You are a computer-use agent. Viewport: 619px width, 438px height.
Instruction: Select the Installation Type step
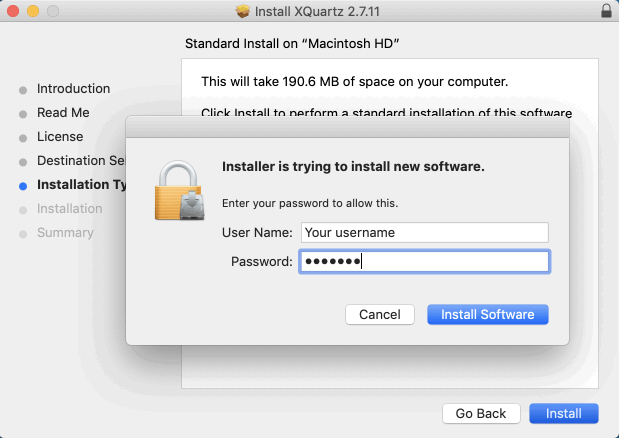point(81,185)
